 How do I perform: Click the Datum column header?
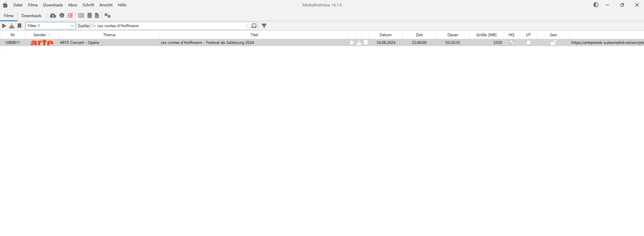[385, 35]
